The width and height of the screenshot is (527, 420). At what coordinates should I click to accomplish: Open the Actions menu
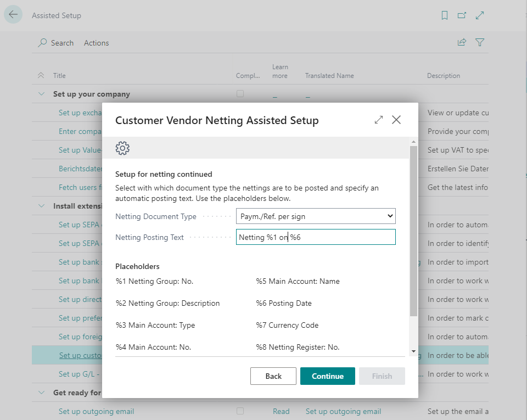tap(96, 43)
